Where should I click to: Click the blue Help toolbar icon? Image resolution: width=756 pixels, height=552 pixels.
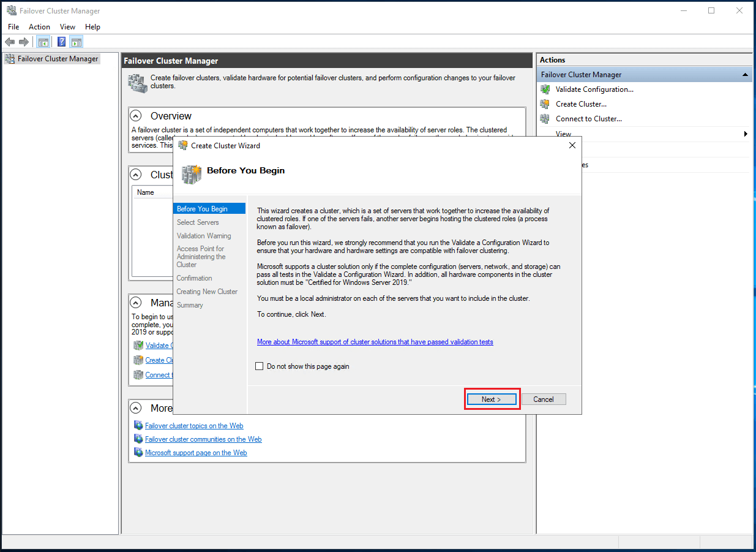point(62,42)
